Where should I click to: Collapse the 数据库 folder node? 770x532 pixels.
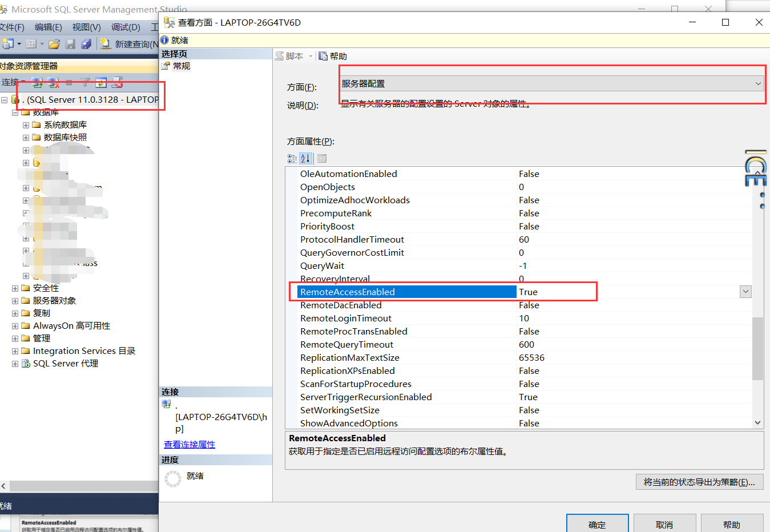[x=15, y=112]
